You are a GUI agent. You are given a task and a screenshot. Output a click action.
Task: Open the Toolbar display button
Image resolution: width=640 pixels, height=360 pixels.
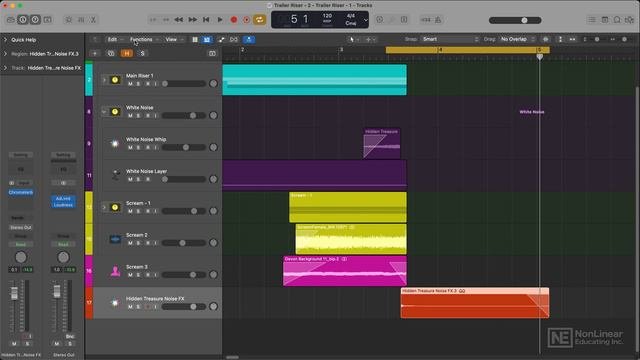click(x=48, y=20)
